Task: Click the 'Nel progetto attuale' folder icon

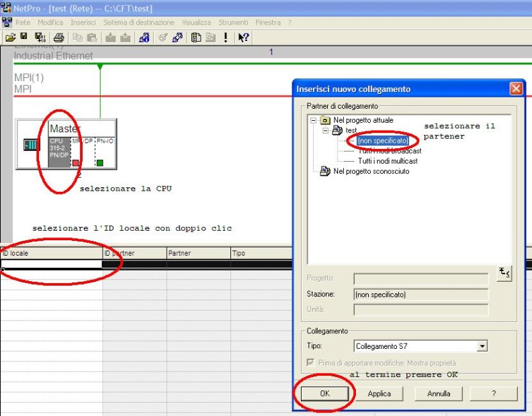Action: coord(325,120)
